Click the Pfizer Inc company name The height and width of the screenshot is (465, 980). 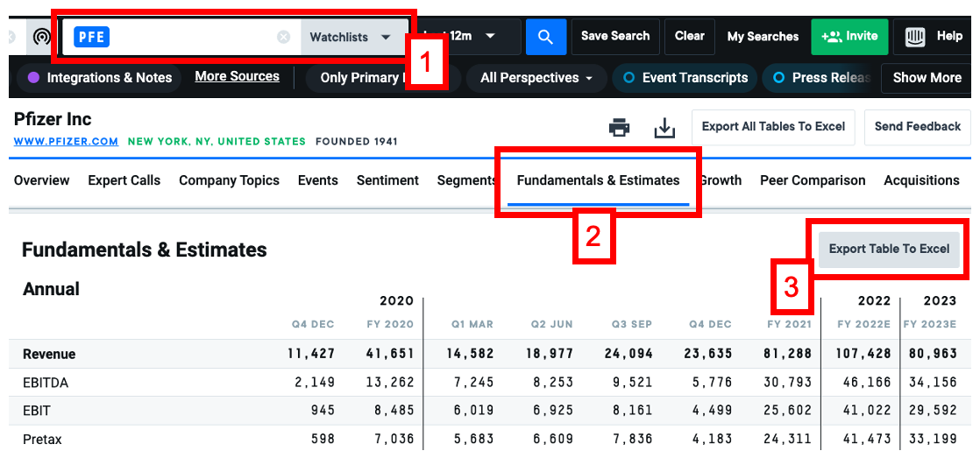tap(53, 119)
